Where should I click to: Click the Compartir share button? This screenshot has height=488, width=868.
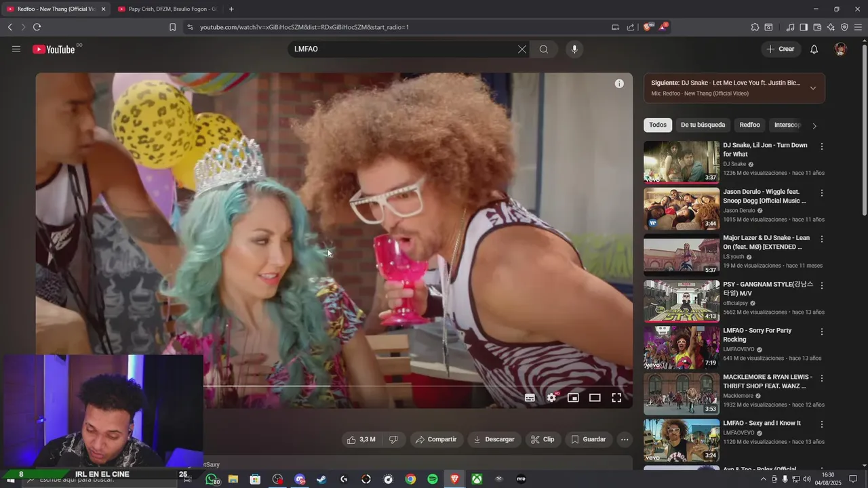coord(436,439)
